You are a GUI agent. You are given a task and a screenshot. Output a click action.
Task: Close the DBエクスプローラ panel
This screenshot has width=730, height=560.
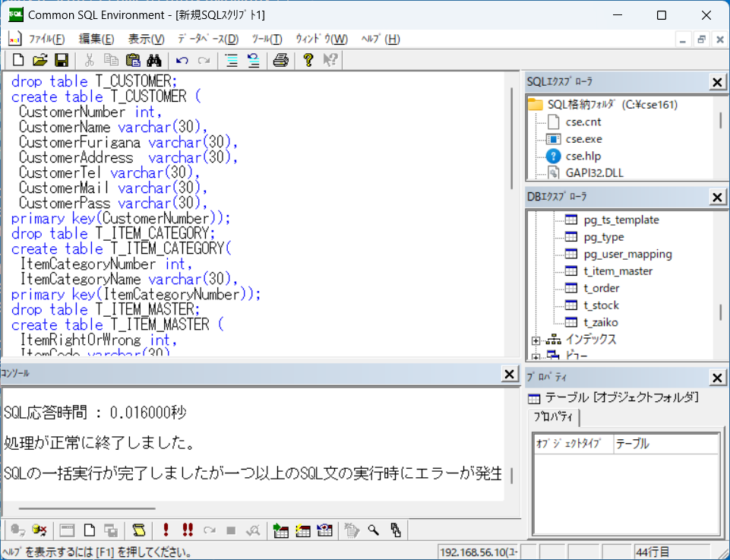[x=717, y=197]
